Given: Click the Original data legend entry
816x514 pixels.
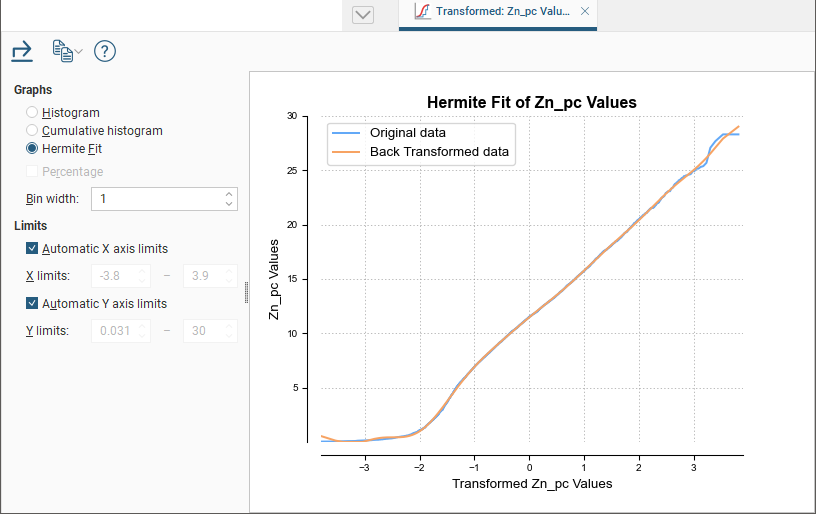Looking at the screenshot, I should [x=407, y=133].
